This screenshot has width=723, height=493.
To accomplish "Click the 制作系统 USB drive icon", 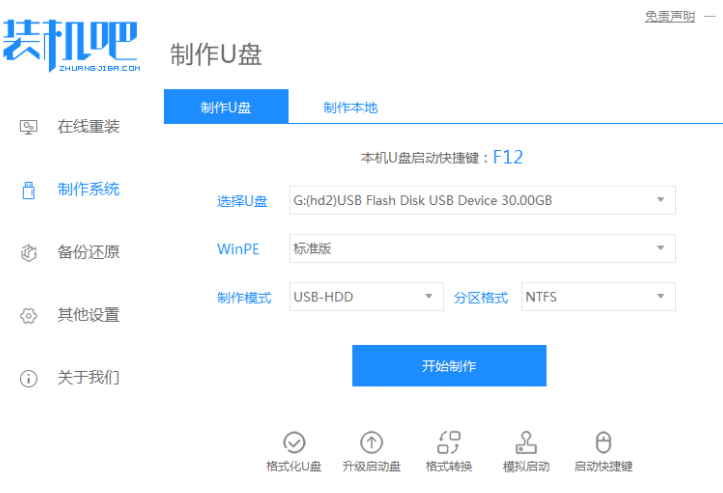I will [29, 190].
